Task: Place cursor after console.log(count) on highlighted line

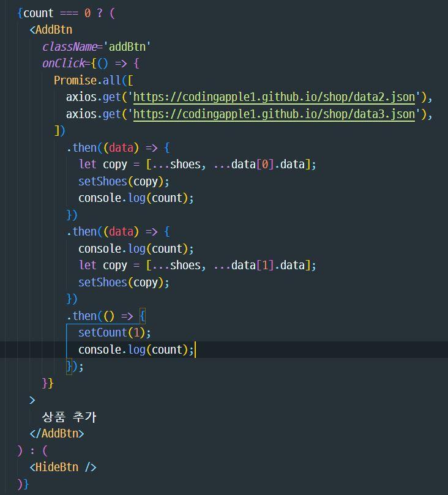Action: pyautogui.click(x=195, y=350)
